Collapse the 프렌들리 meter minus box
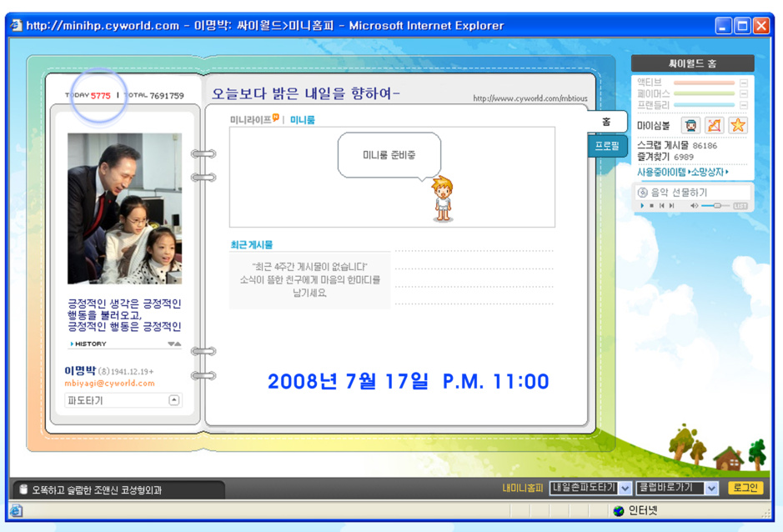 click(x=744, y=105)
